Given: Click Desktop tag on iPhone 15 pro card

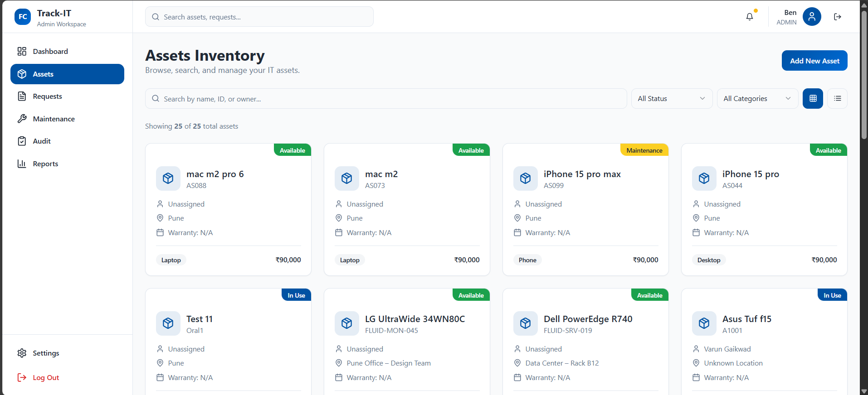Looking at the screenshot, I should point(709,260).
